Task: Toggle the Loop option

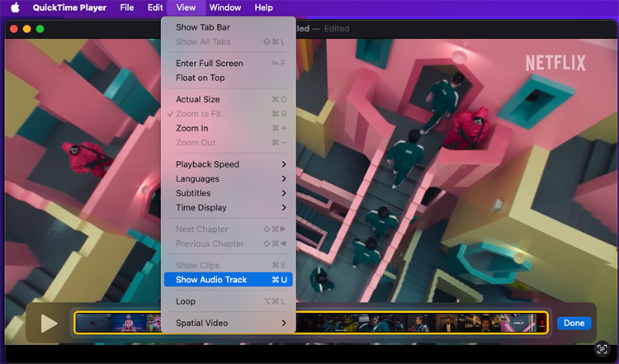Action: click(228, 301)
